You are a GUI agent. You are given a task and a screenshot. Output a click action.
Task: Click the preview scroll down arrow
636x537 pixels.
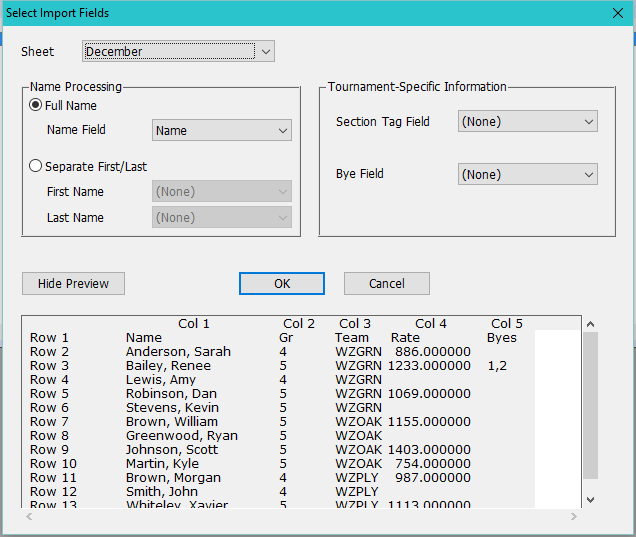(590, 499)
